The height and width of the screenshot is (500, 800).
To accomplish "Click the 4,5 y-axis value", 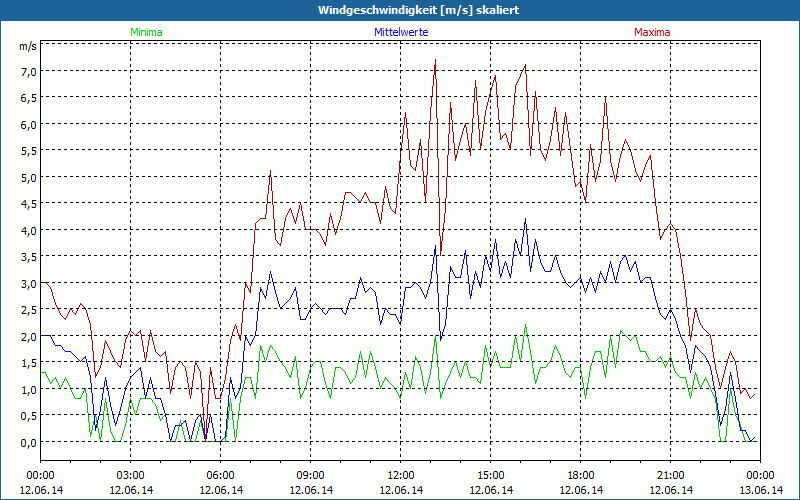I will (29, 205).
